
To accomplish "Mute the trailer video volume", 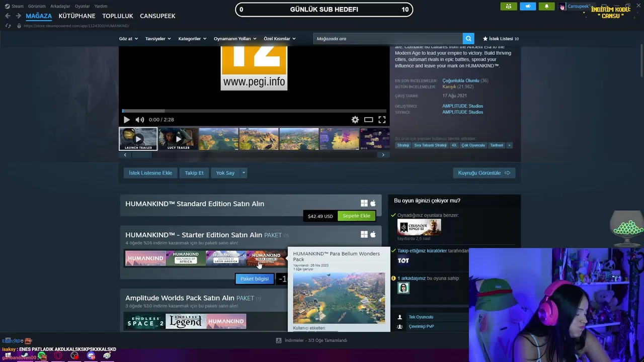I will [x=140, y=120].
